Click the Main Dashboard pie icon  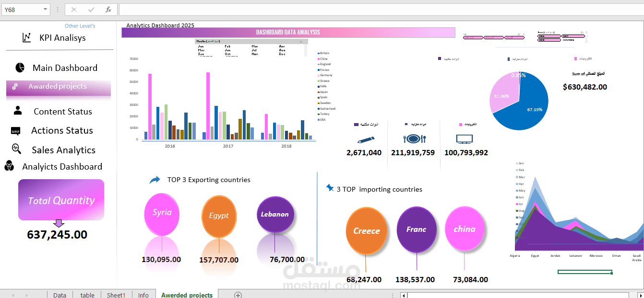(x=20, y=68)
